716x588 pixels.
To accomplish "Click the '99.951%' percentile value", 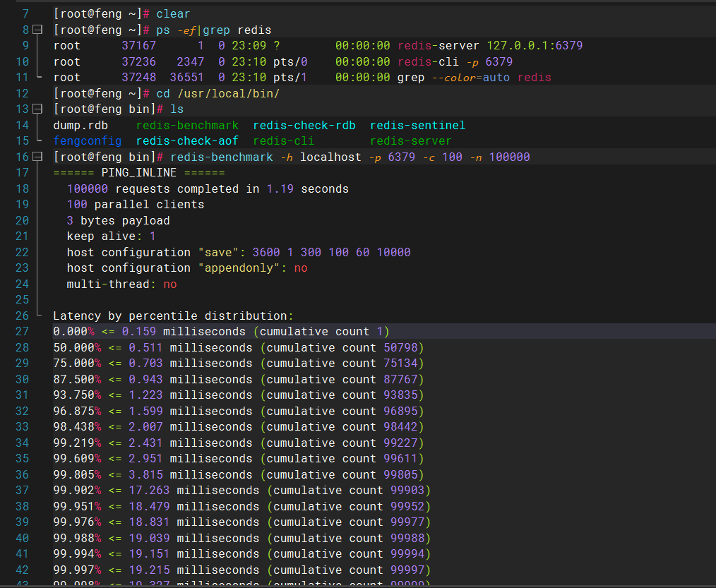I will [x=77, y=506].
